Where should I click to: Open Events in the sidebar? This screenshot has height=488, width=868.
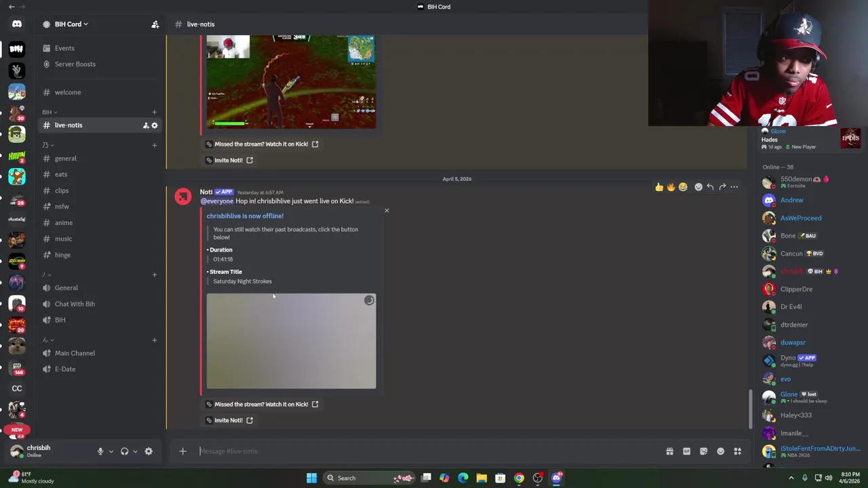100,48
